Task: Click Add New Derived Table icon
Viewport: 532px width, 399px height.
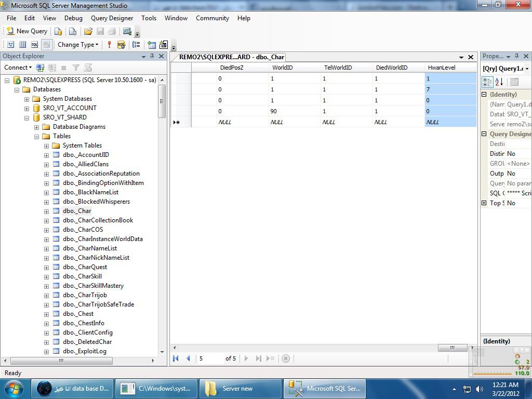Action: [x=164, y=45]
